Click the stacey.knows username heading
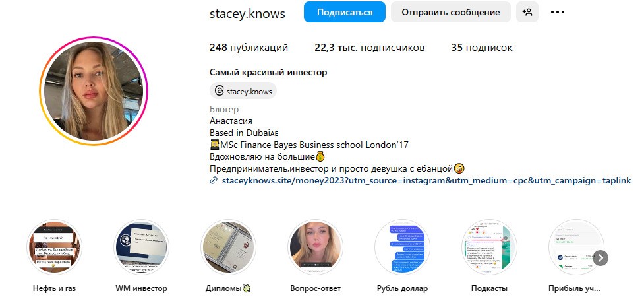 pos(247,13)
